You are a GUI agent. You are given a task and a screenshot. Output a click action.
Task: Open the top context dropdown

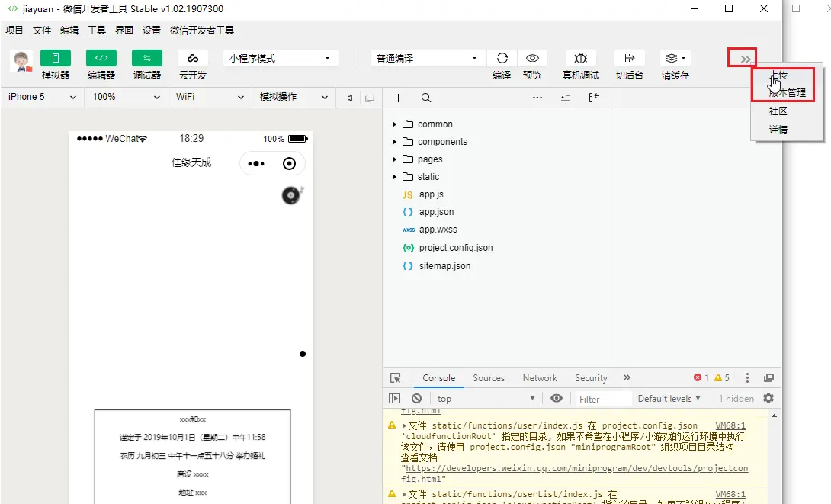(486, 399)
